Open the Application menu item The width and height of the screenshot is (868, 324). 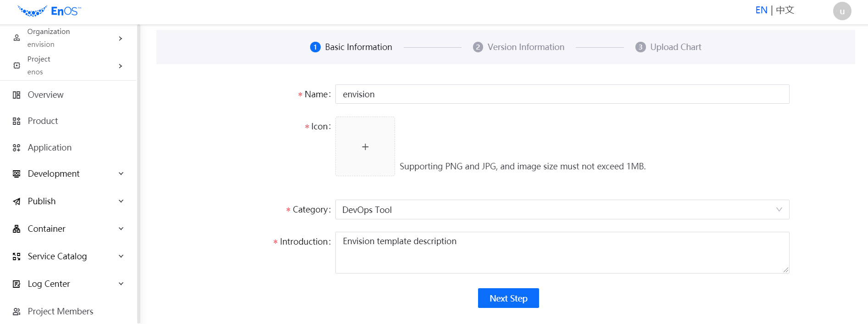[x=68, y=148]
